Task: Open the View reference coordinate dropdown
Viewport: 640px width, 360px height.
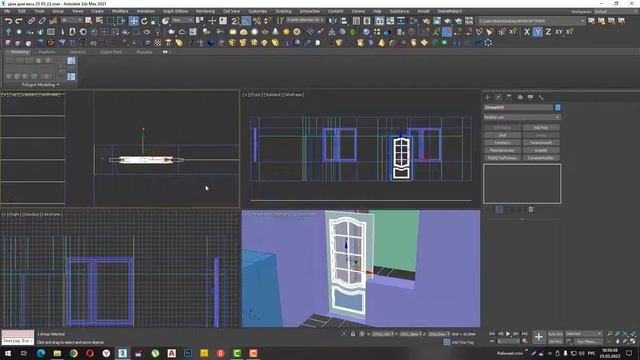Action: [182, 20]
